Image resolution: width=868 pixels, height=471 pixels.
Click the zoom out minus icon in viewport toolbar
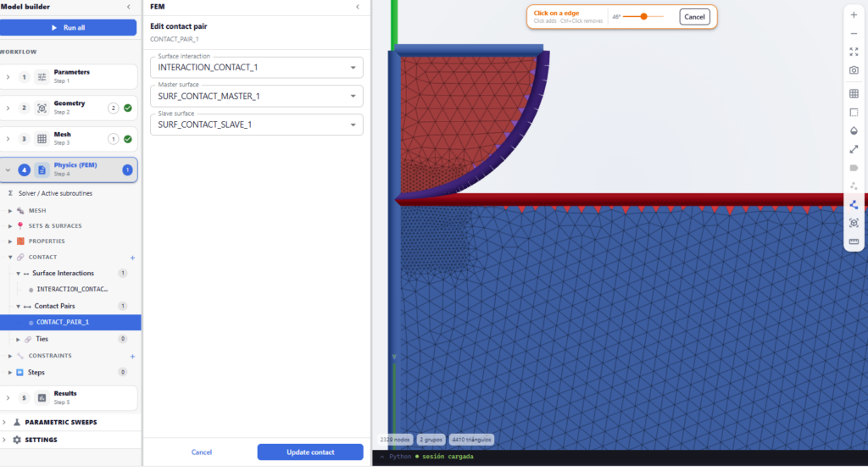click(x=854, y=33)
